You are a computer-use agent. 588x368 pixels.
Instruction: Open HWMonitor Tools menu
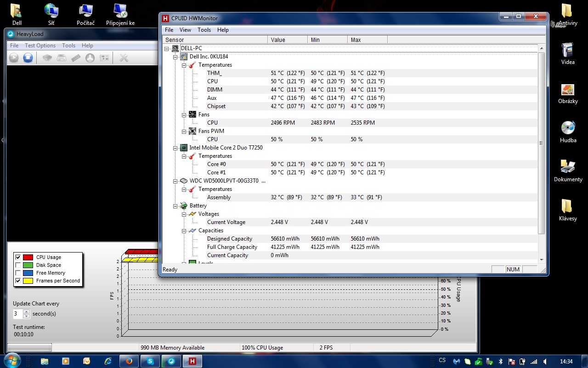pos(204,30)
